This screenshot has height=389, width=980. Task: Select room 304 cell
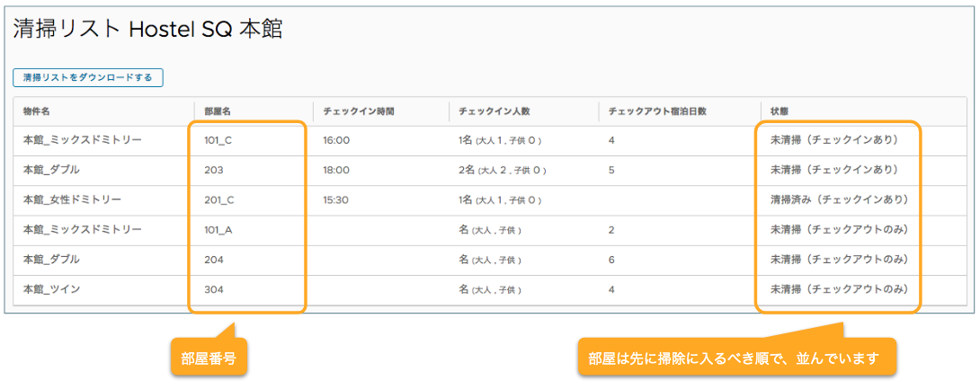pyautogui.click(x=214, y=289)
